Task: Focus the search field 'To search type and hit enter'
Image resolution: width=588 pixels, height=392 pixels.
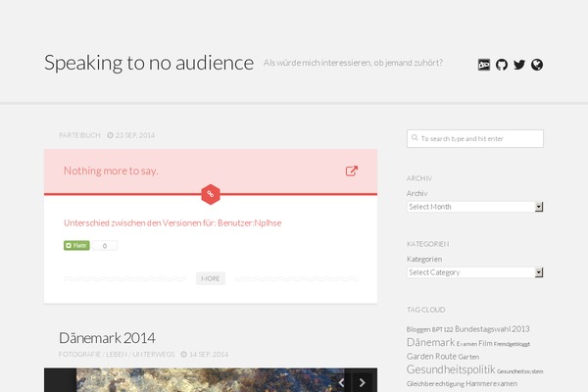Action: (x=474, y=138)
